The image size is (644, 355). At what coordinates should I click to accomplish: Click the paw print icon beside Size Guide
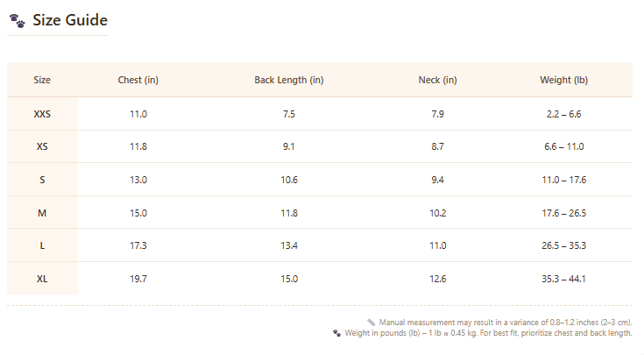tap(18, 20)
